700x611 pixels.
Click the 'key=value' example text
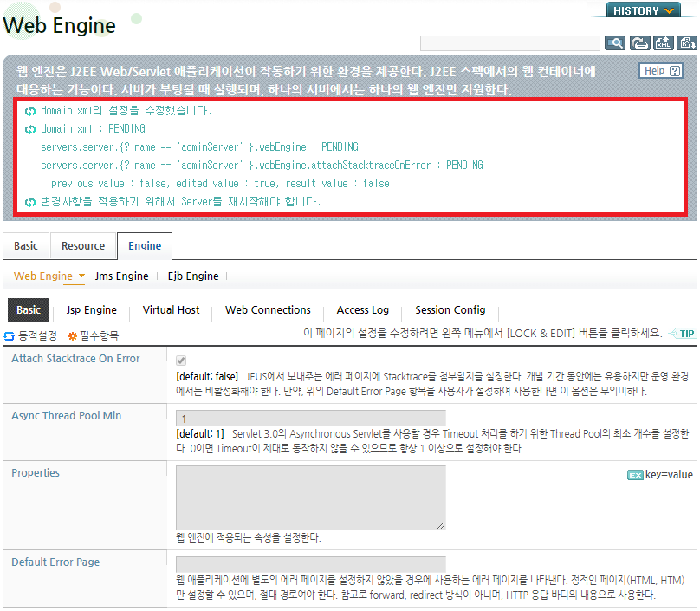[669, 475]
